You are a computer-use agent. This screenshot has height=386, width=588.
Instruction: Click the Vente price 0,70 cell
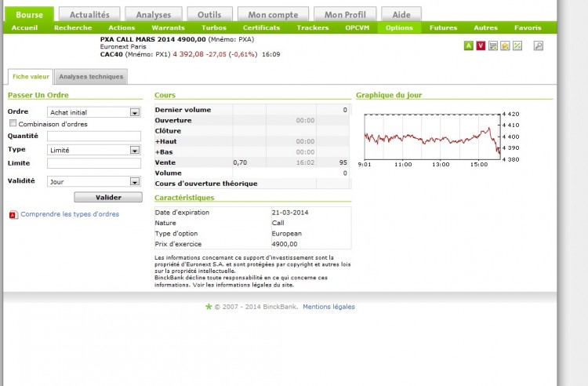[x=240, y=162]
